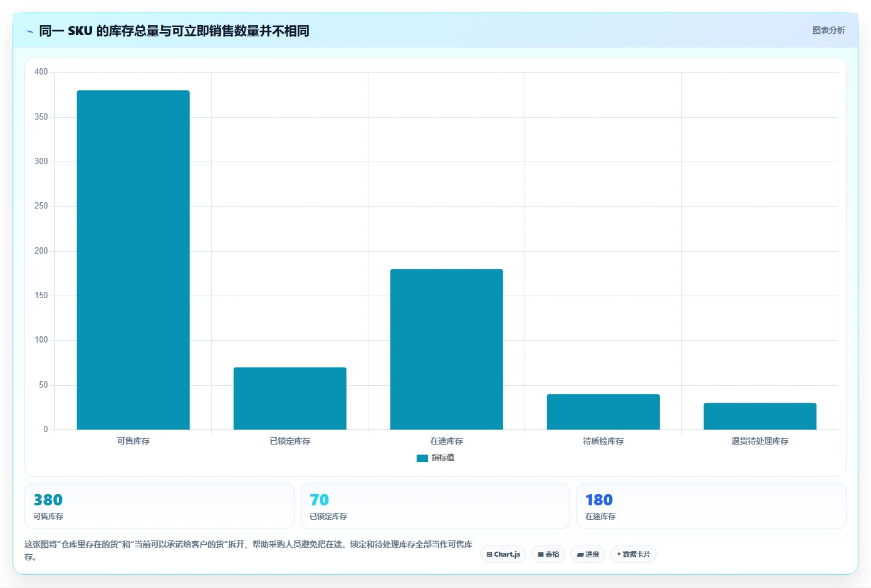Click the 350 y-axis value
The height and width of the screenshot is (588, 871).
click(41, 117)
